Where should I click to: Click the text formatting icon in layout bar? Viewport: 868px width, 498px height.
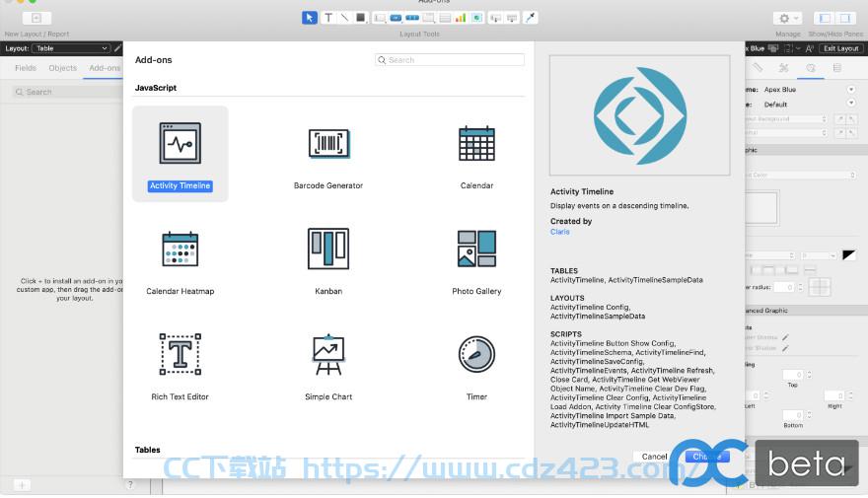[x=810, y=48]
